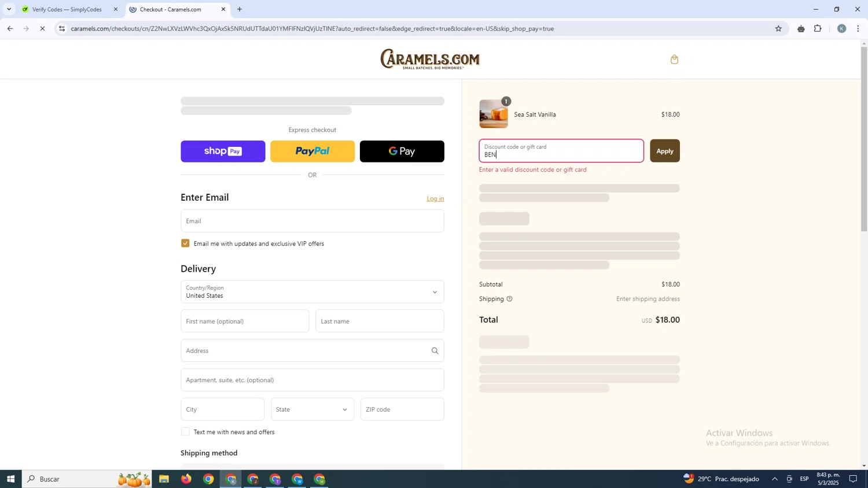The width and height of the screenshot is (868, 488).
Task: Open the network icon in system tray
Action: point(789,479)
